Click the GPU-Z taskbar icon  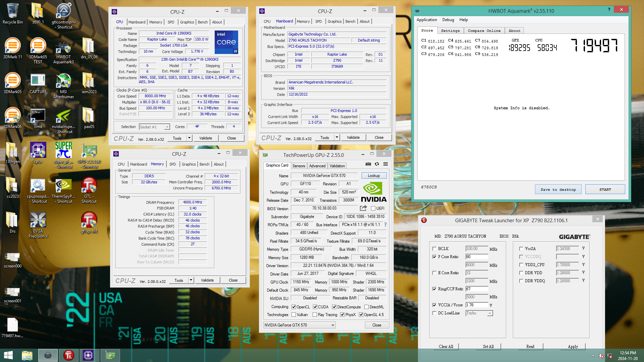[110, 355]
